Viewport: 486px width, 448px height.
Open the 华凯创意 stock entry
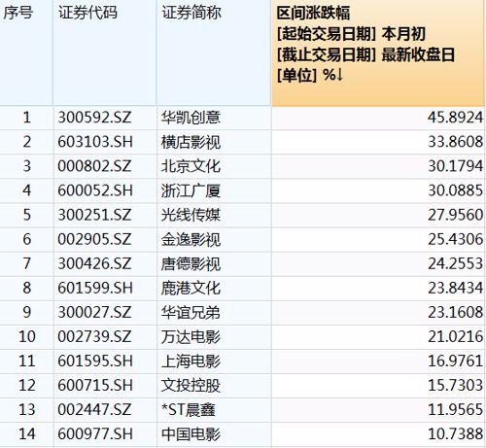[x=191, y=118]
